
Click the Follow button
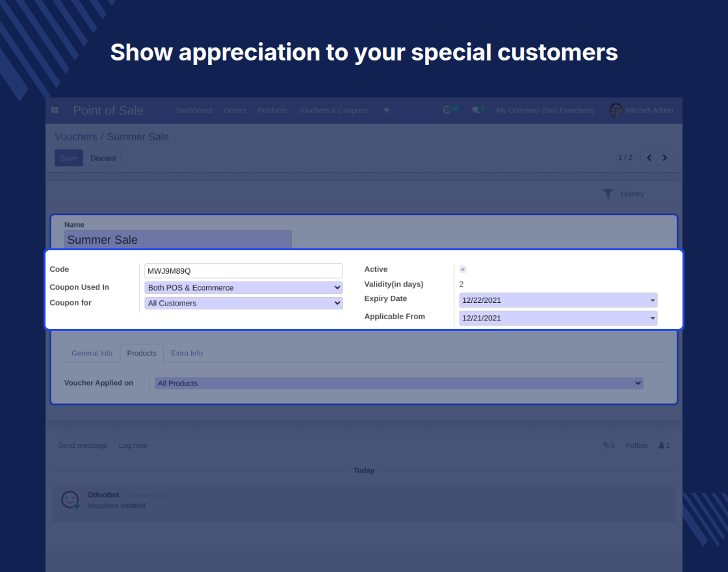tap(636, 445)
